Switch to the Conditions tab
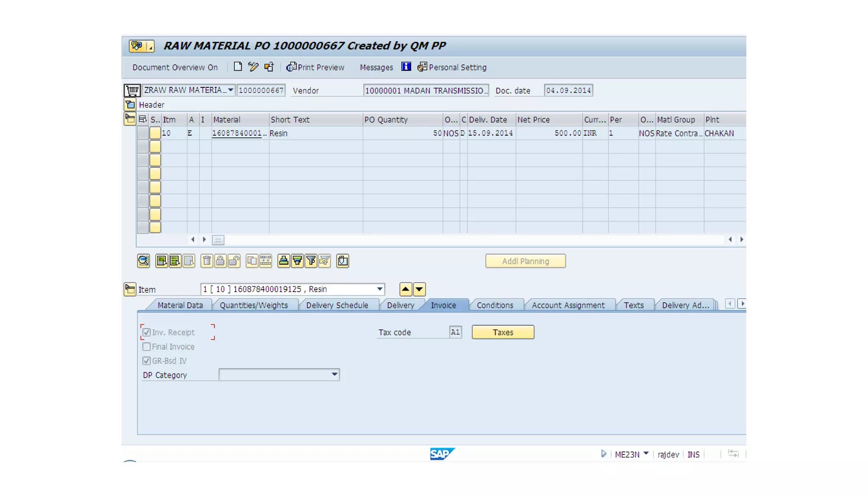 pos(495,305)
